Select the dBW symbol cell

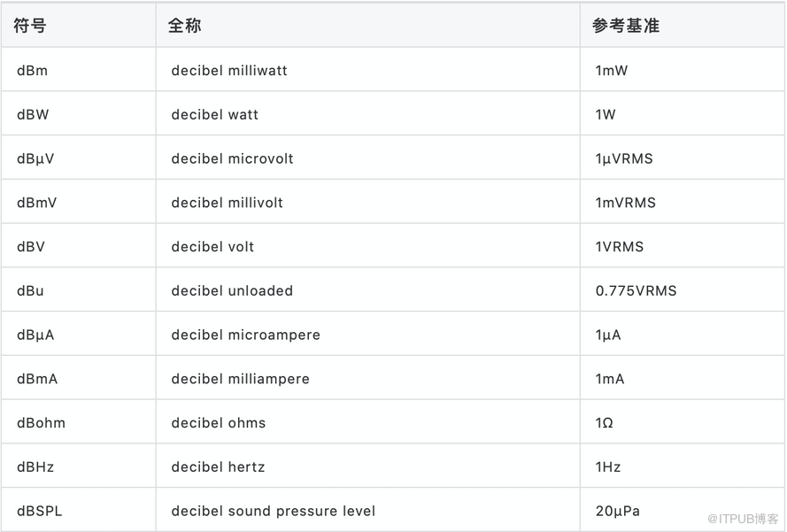pyautogui.click(x=32, y=114)
